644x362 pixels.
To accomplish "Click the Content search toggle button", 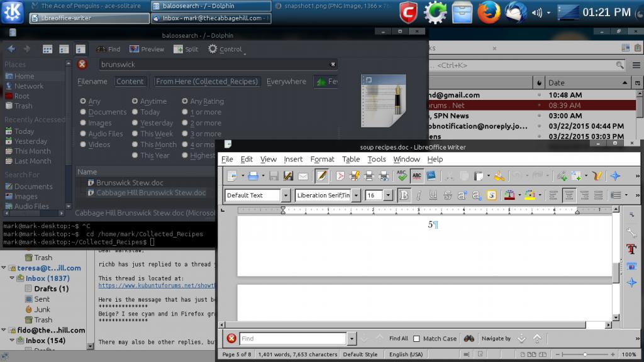I will (130, 82).
